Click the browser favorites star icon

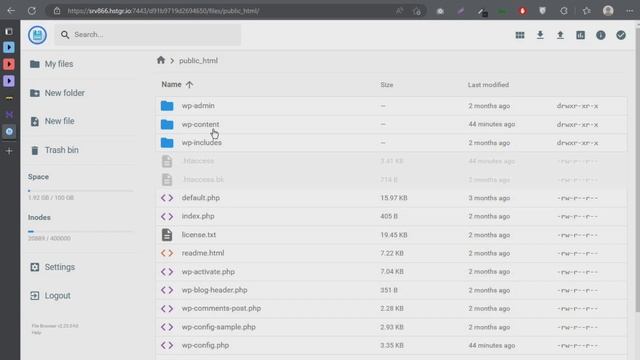(587, 11)
